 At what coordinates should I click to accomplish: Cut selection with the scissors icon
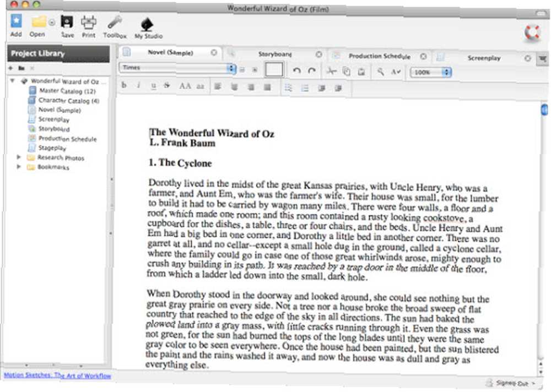point(331,71)
